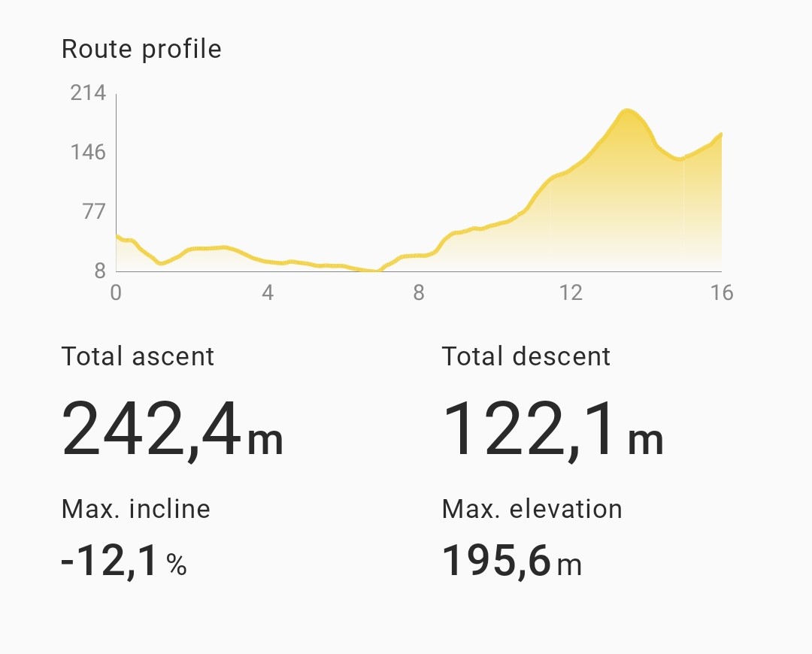Select the 0 distance axis label
Screen dimensions: 812x654
click(116, 292)
